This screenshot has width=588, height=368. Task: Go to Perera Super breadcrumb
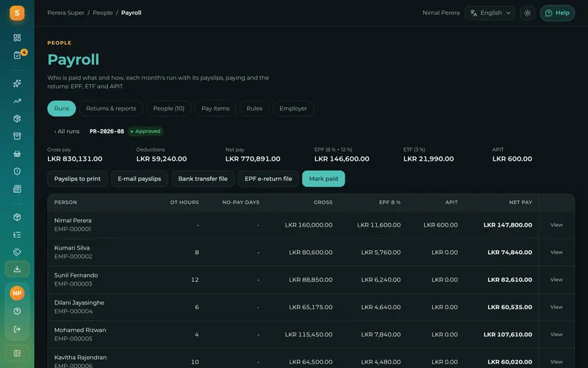65,13
